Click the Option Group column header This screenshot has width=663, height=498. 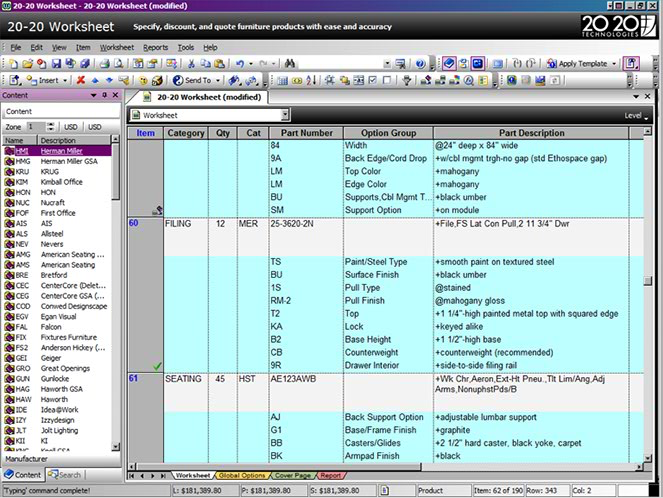[x=389, y=133]
